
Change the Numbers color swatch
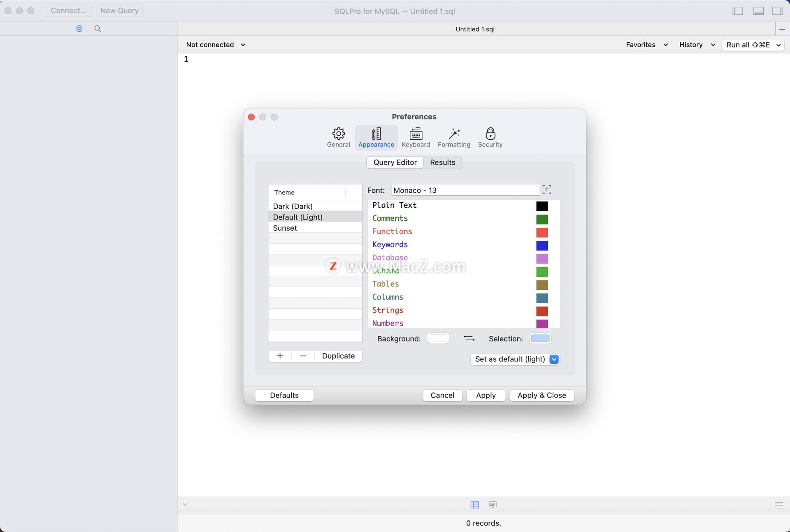point(542,324)
